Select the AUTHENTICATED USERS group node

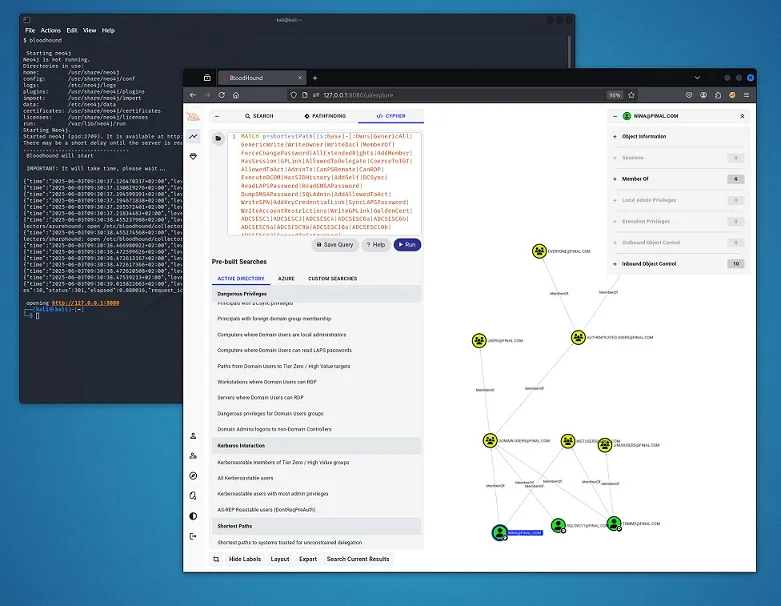click(x=578, y=337)
